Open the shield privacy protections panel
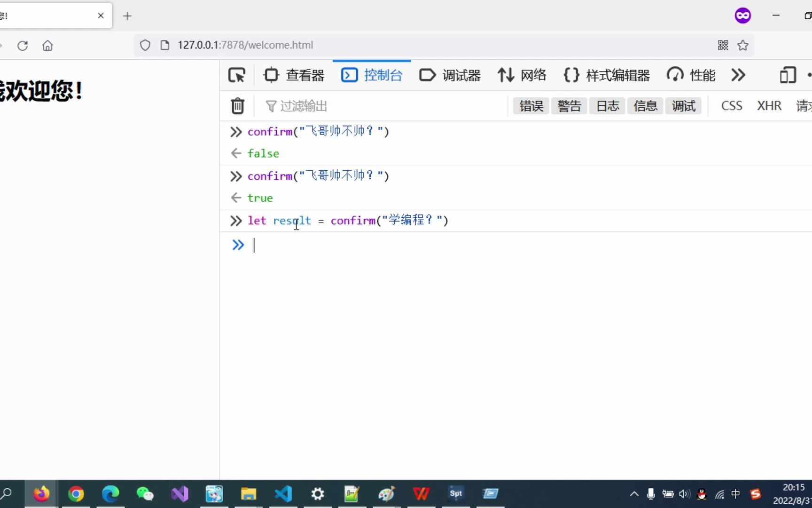812x508 pixels. pos(145,45)
